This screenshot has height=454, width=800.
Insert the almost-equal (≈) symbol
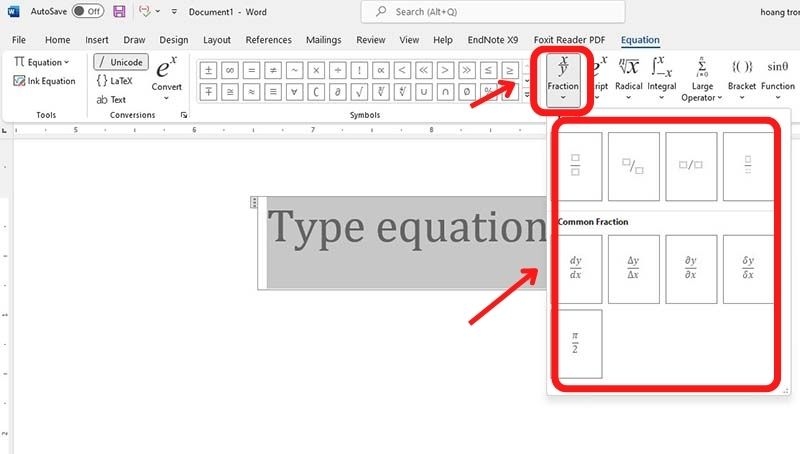[x=252, y=92]
